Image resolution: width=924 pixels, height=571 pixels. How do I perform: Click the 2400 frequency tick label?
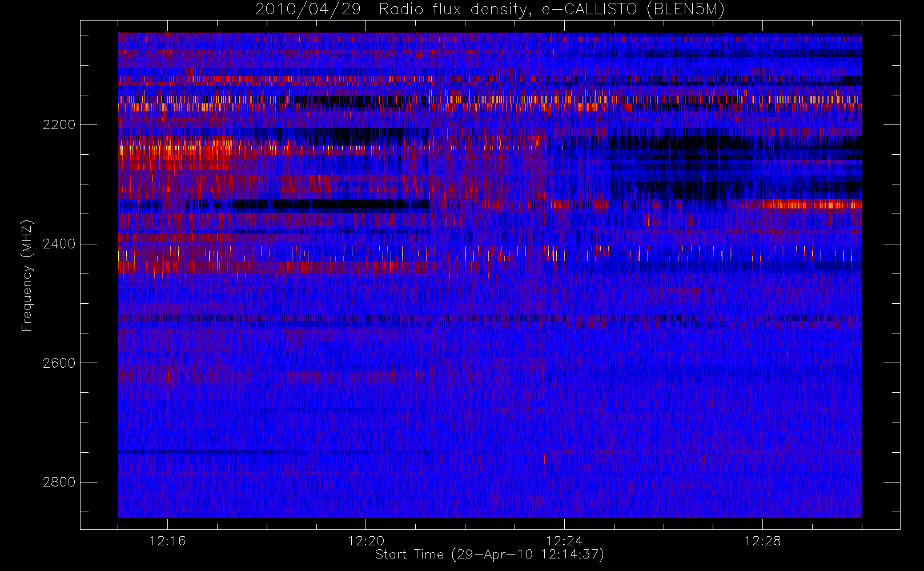point(59,244)
